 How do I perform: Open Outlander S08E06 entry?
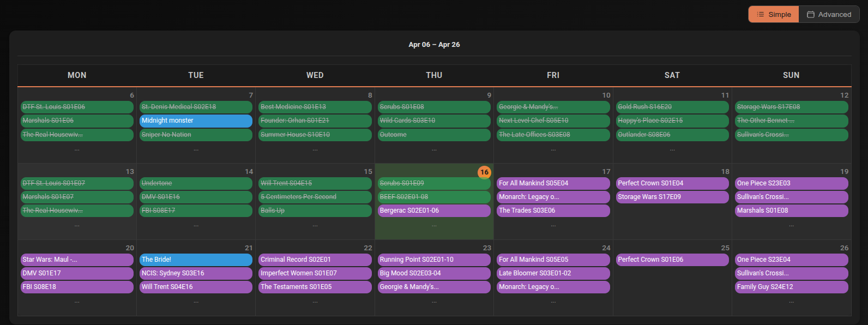(x=672, y=135)
